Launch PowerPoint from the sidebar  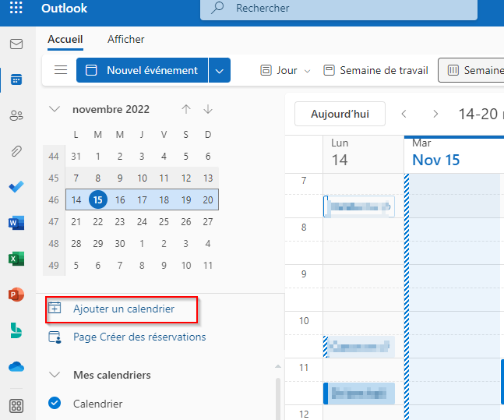click(x=16, y=295)
